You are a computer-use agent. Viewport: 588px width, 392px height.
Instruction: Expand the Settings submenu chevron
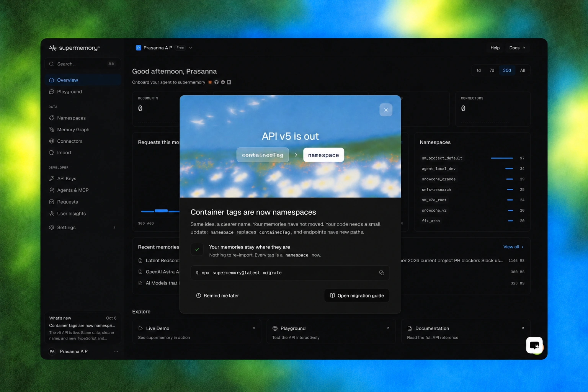pos(114,227)
